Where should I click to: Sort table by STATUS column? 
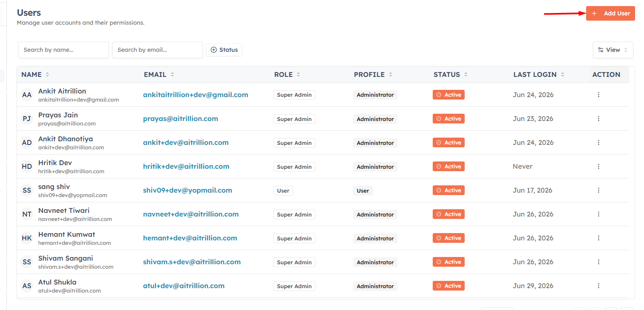point(451,74)
